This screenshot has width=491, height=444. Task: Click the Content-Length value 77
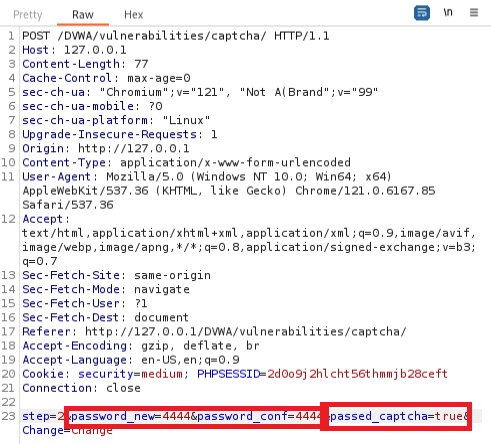pos(141,64)
